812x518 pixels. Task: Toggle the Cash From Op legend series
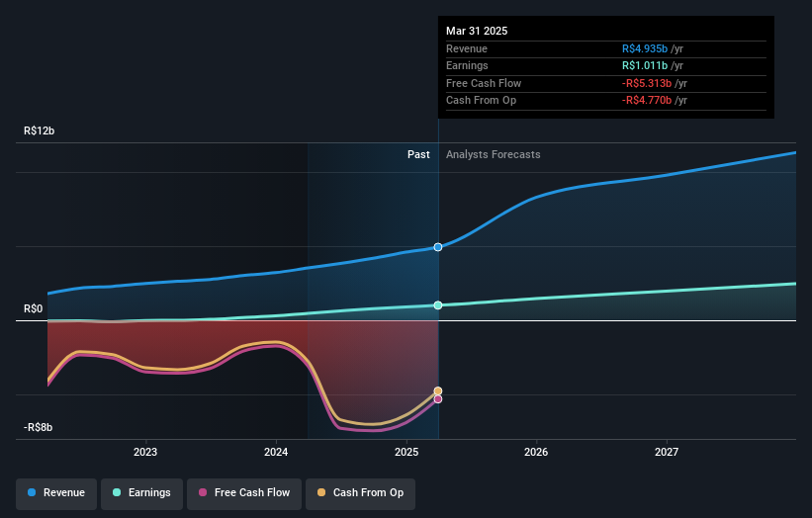(x=360, y=492)
